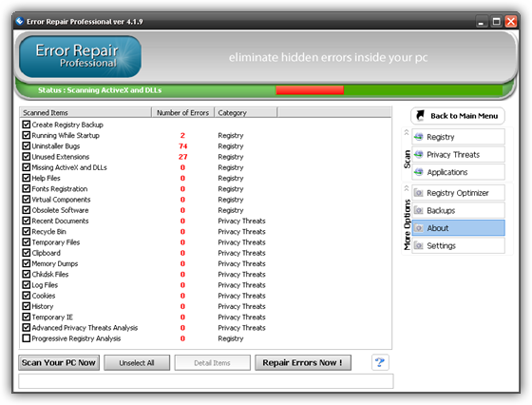Screen dimensions: 532x405
Task: Click the Back to Main Menu arrow icon
Action: [420, 115]
